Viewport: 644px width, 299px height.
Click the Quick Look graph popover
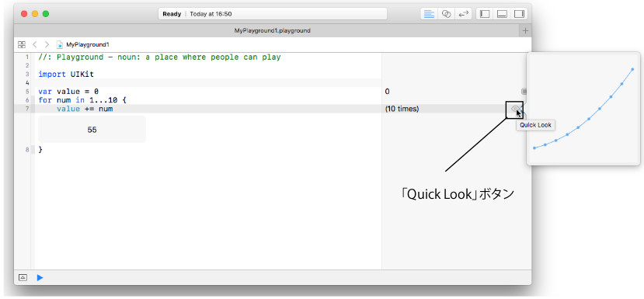[x=583, y=109]
